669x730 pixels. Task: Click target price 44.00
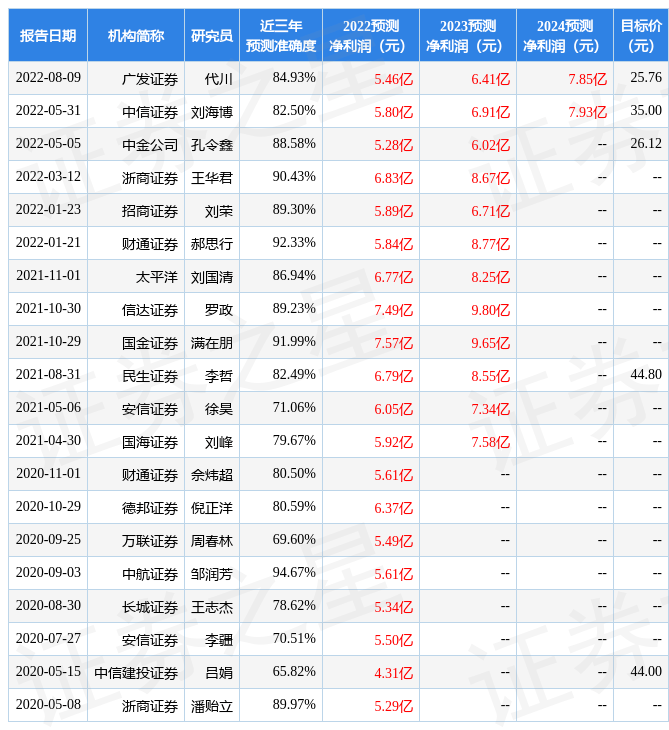click(646, 672)
